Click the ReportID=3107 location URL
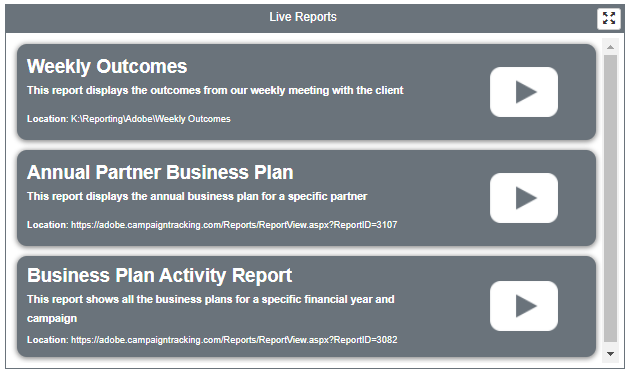The height and width of the screenshot is (375, 631). click(234, 225)
